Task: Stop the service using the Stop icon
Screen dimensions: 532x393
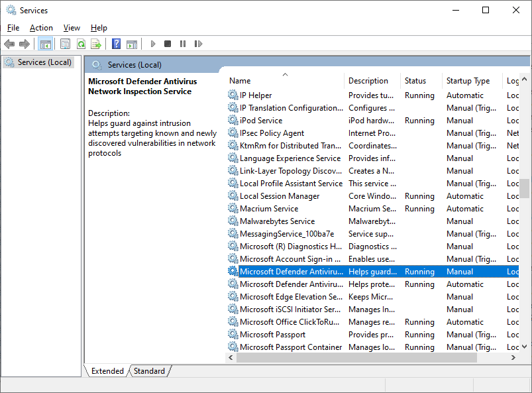Action: tap(168, 44)
